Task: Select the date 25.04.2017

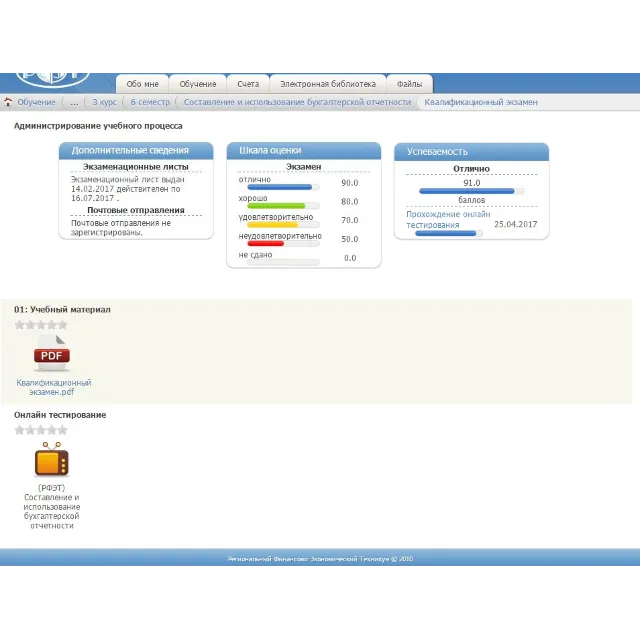Action: (x=516, y=224)
